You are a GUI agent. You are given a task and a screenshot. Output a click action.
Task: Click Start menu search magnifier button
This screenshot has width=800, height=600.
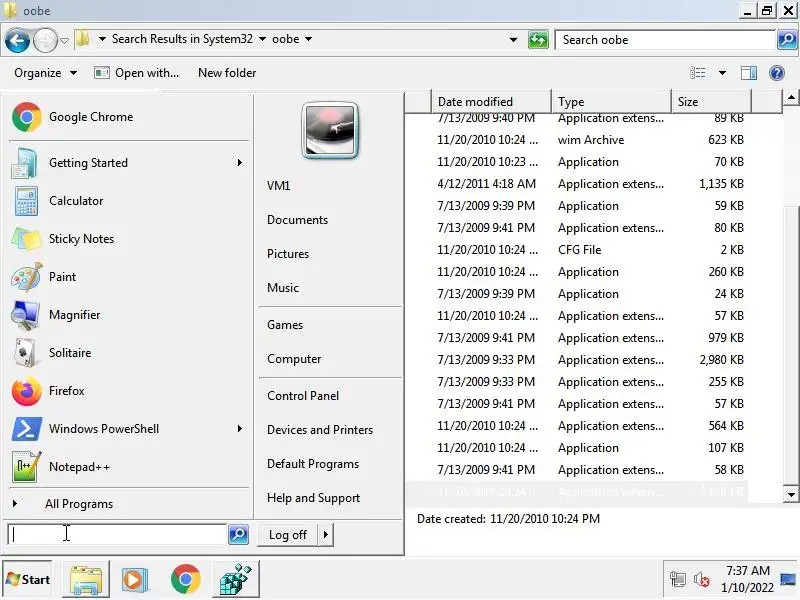point(238,534)
